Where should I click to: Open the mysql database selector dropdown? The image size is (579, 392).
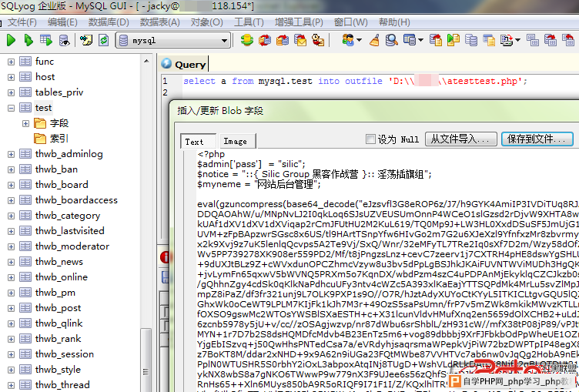224,41
